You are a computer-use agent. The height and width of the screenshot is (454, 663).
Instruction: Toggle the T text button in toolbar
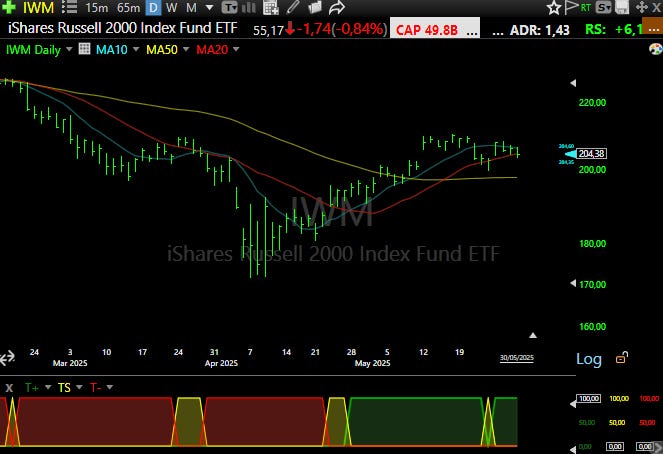[x=230, y=7]
